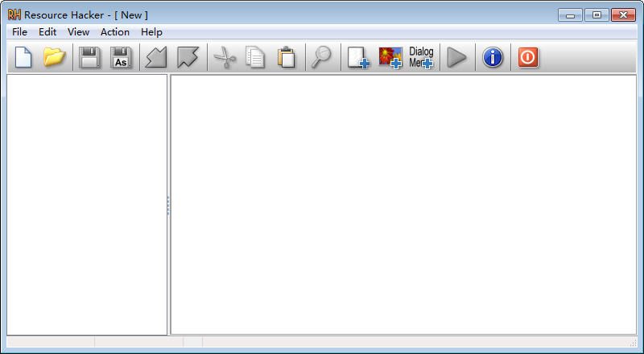Add new blank resource with plus icon
This screenshot has height=354, width=644.
coord(358,57)
